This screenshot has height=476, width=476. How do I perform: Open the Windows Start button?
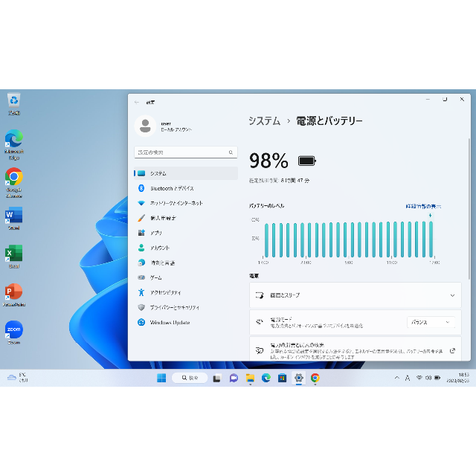point(161,378)
